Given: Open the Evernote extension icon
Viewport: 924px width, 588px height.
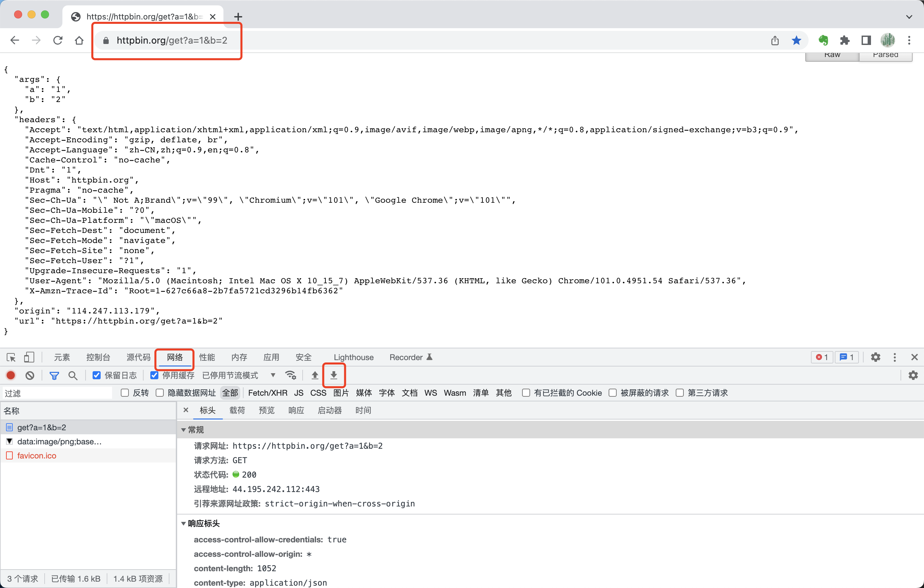Looking at the screenshot, I should (x=823, y=40).
